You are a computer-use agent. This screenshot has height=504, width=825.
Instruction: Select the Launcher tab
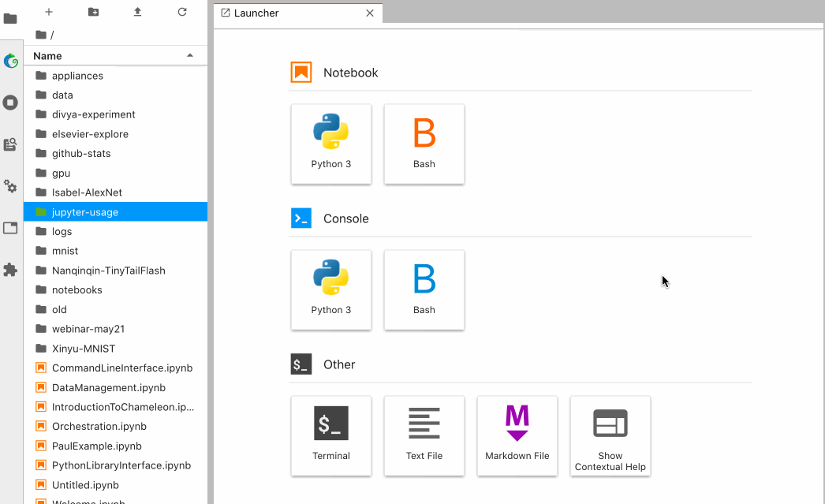[x=298, y=13]
